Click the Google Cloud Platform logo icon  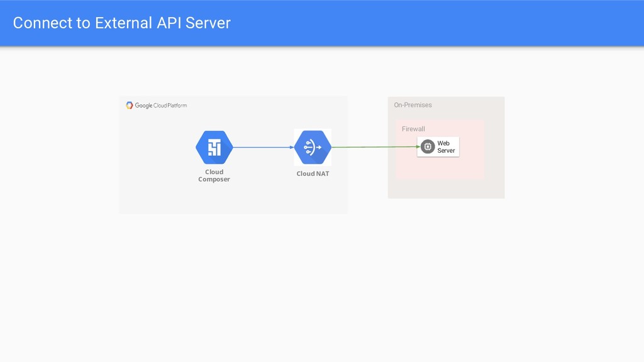click(130, 105)
